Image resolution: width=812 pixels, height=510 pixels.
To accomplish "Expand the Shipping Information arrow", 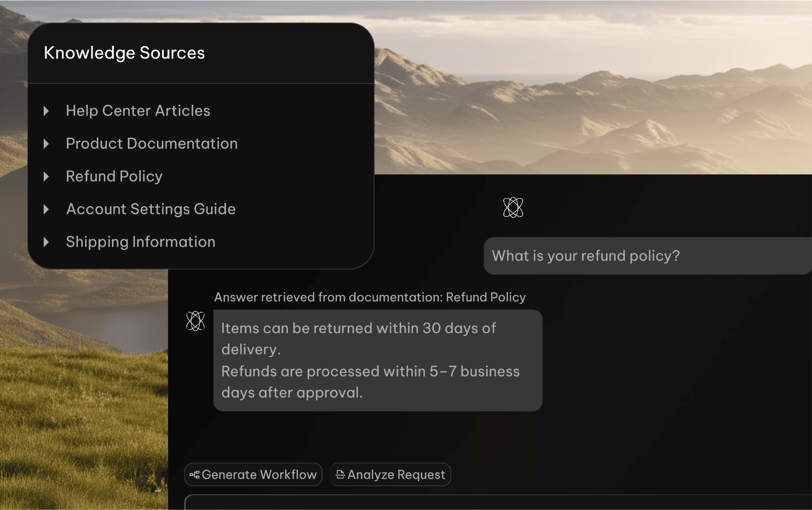I will [46, 242].
